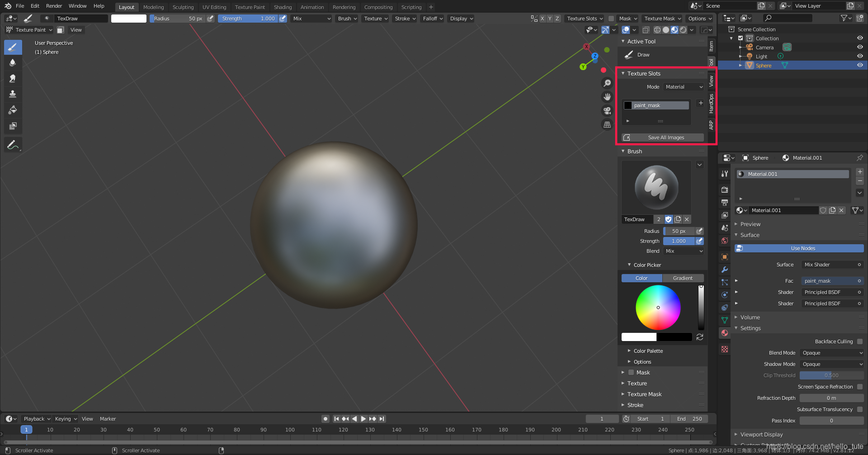This screenshot has height=455, width=868.
Task: Click the color wheel picker
Action: pos(658,308)
